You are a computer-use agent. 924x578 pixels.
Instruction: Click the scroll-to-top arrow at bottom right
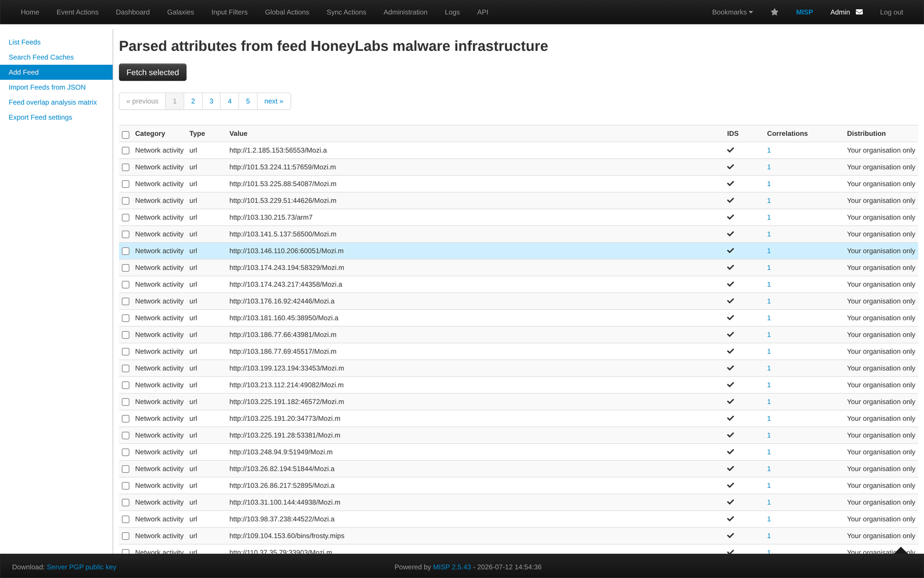901,550
